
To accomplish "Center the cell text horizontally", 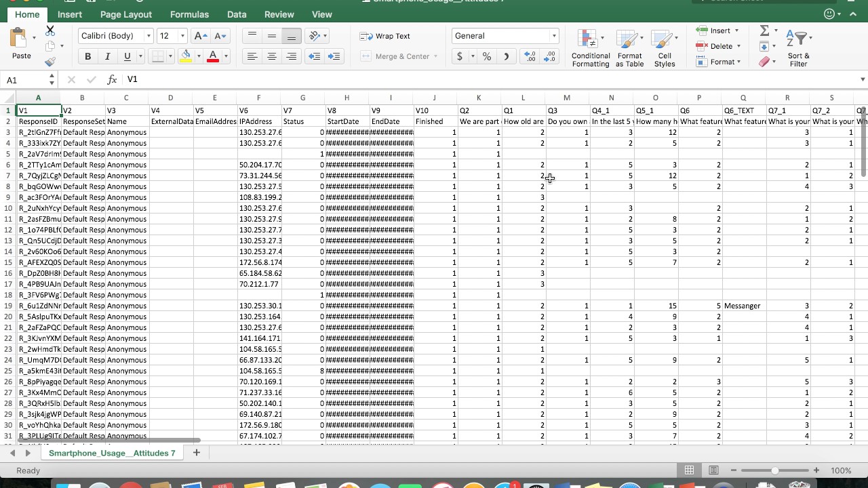I will tap(272, 56).
